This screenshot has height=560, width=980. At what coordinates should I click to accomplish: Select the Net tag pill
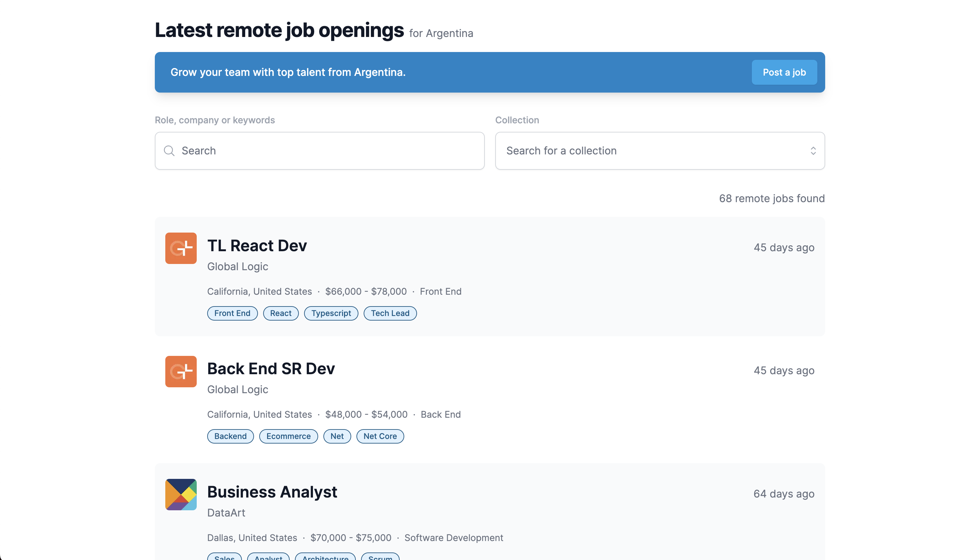tap(337, 436)
